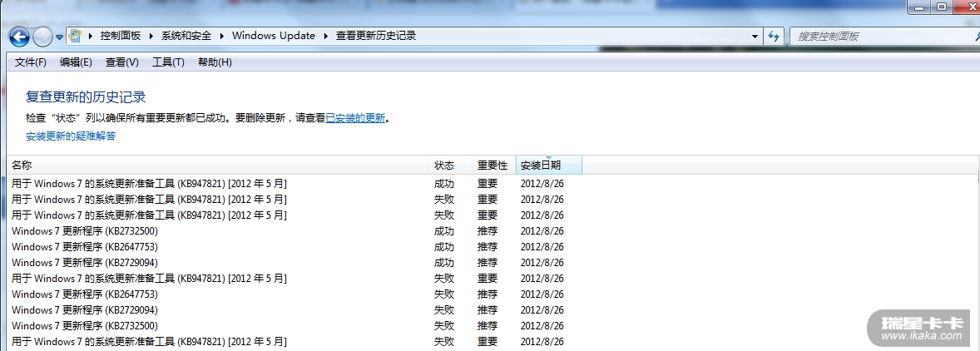Viewport: 980px width, 351px height.
Task: Sort by the 重要性 column header
Action: [x=494, y=166]
